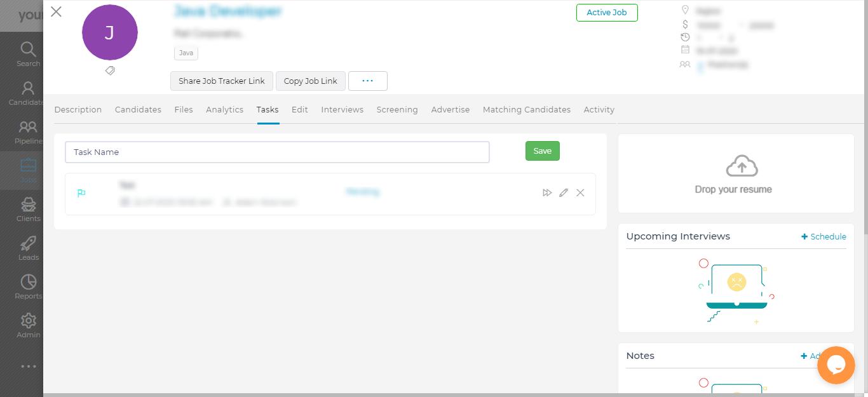Screen dimensions: 868x397
Task: Select the Tasks tab
Action: [268, 109]
